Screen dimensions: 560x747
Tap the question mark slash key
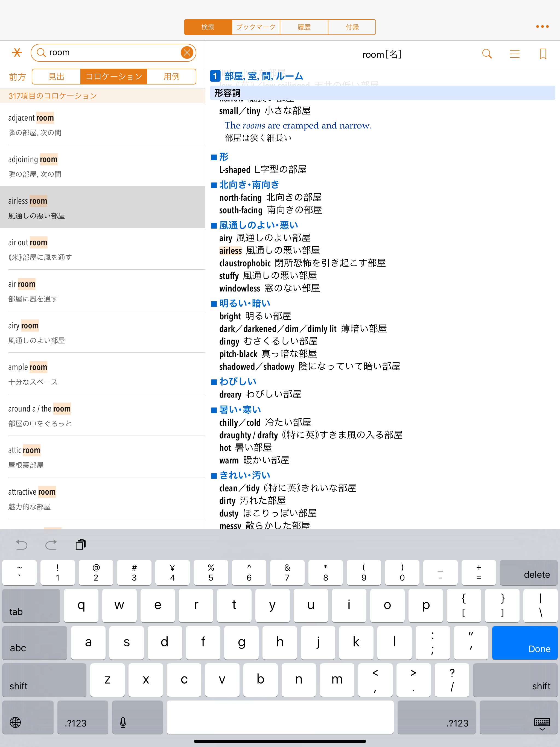tap(452, 680)
